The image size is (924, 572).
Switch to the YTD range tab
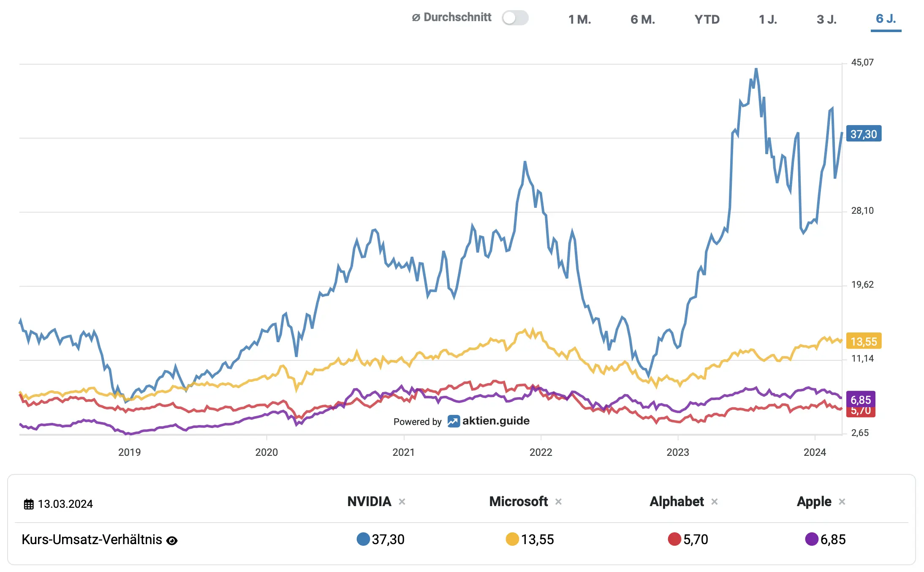(707, 19)
